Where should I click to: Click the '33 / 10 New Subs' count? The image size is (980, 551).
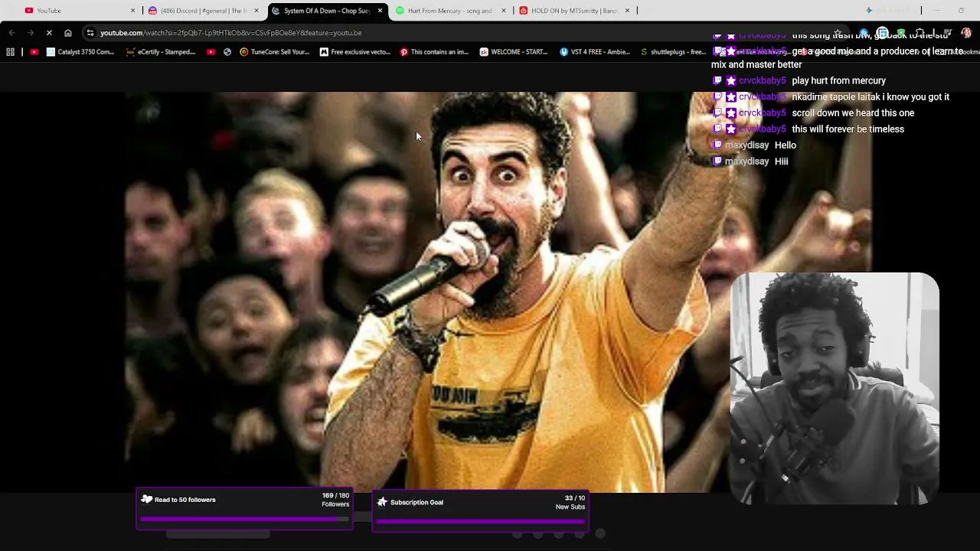(570, 502)
